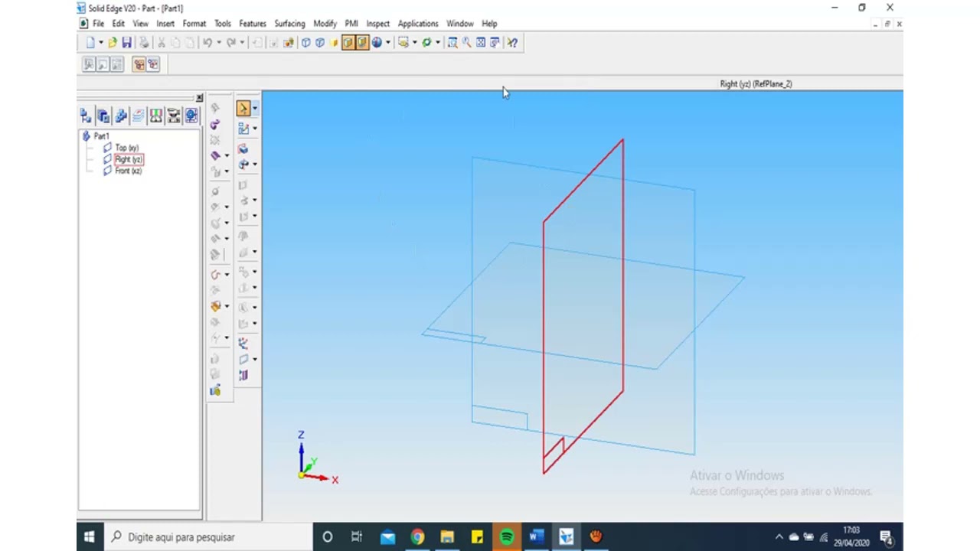Click the Fit view icon
This screenshot has height=551, width=980.
(x=481, y=43)
